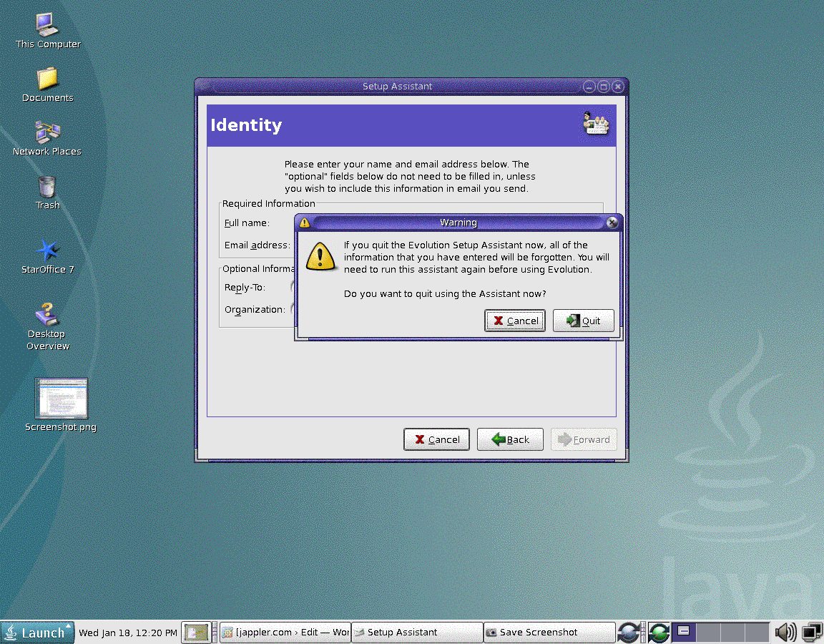Click the blue globe update icon in panel
The width and height of the screenshot is (824, 644).
pyautogui.click(x=629, y=633)
